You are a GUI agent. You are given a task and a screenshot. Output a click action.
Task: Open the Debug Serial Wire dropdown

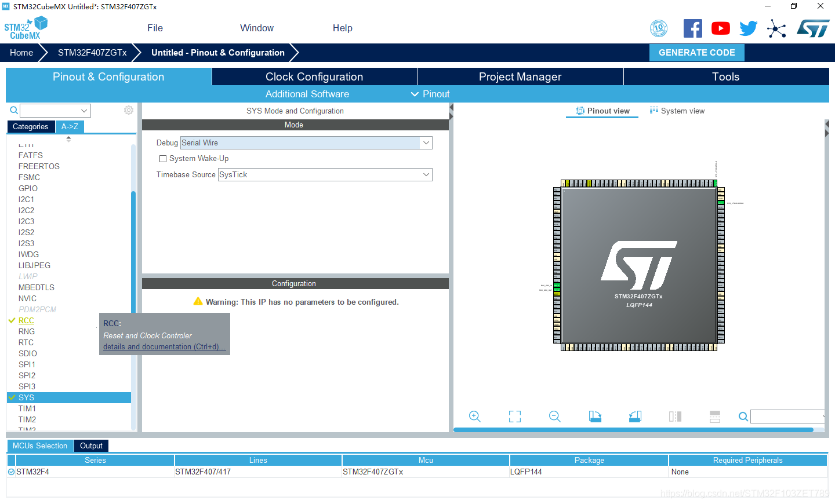click(x=426, y=143)
